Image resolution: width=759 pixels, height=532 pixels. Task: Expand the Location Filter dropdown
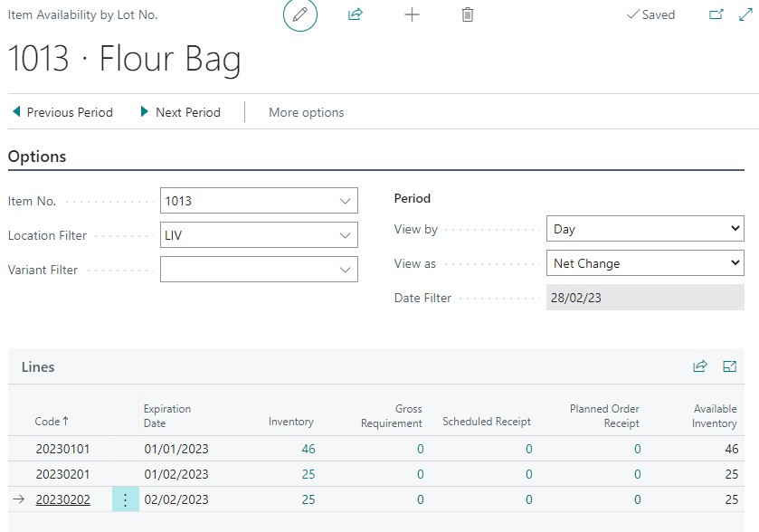(346, 235)
